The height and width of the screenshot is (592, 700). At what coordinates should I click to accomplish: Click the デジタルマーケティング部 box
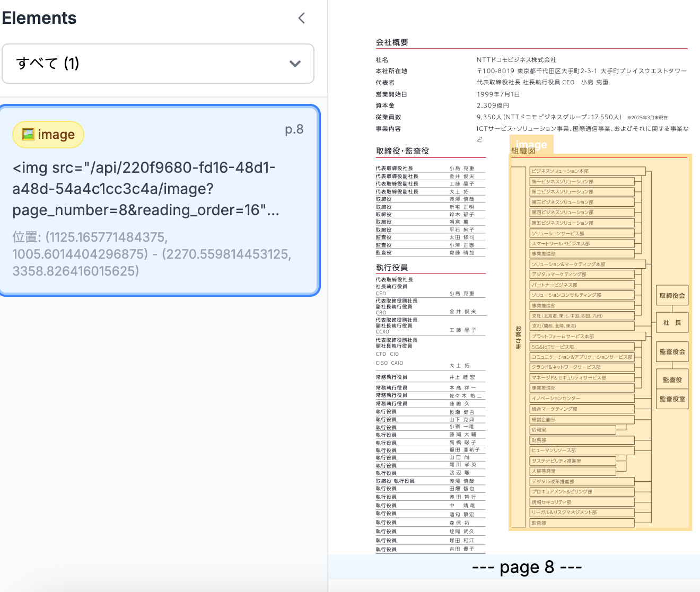582,275
